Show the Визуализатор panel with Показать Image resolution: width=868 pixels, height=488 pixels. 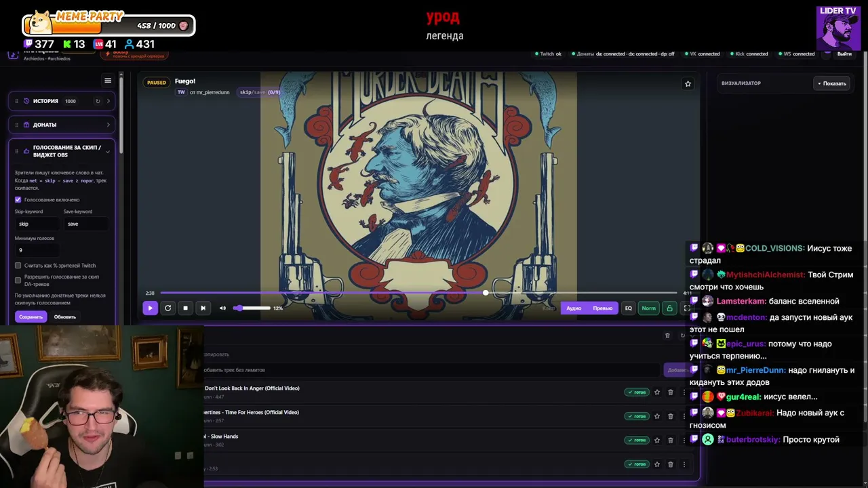point(831,83)
